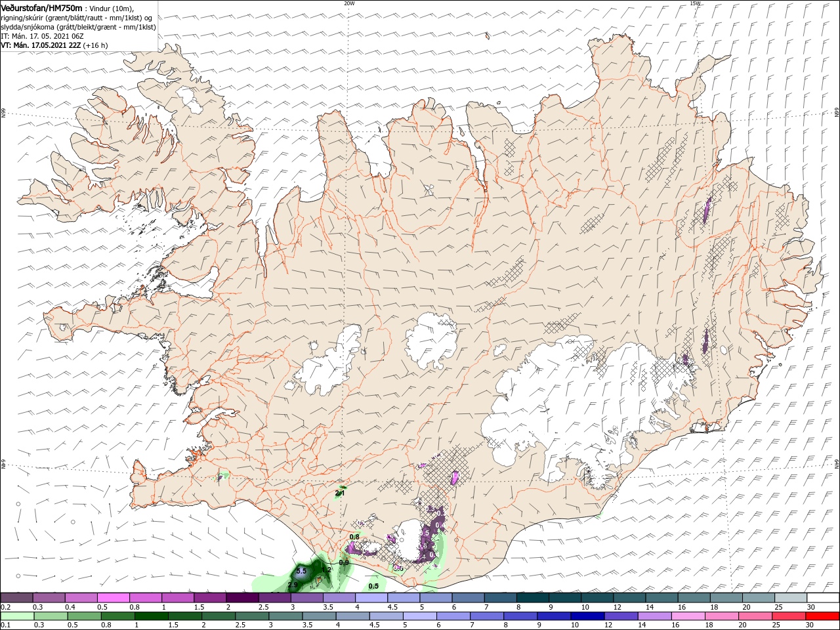This screenshot has height=630, width=840.
Task: Select top-row legend swatch between 1 and 1.5
Action: point(178,598)
